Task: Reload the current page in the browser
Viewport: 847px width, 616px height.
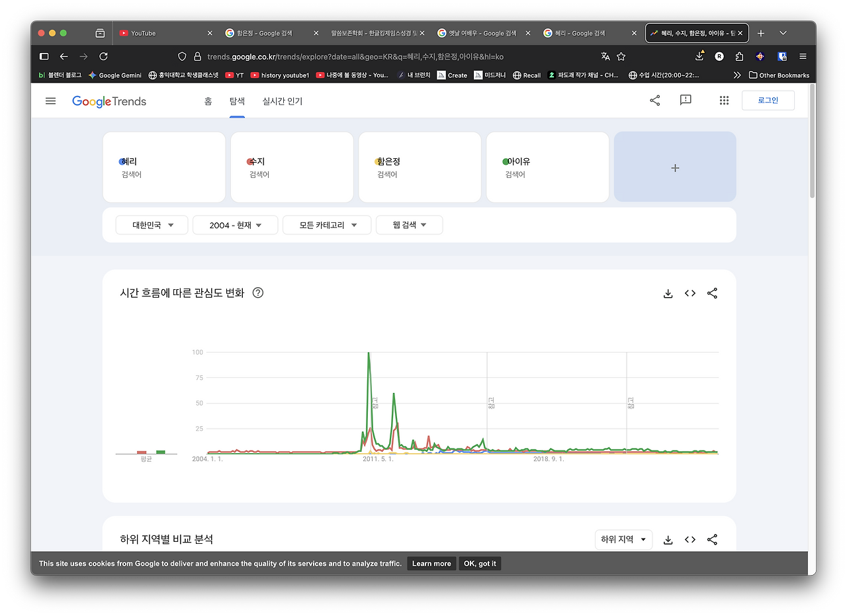Action: (x=103, y=56)
